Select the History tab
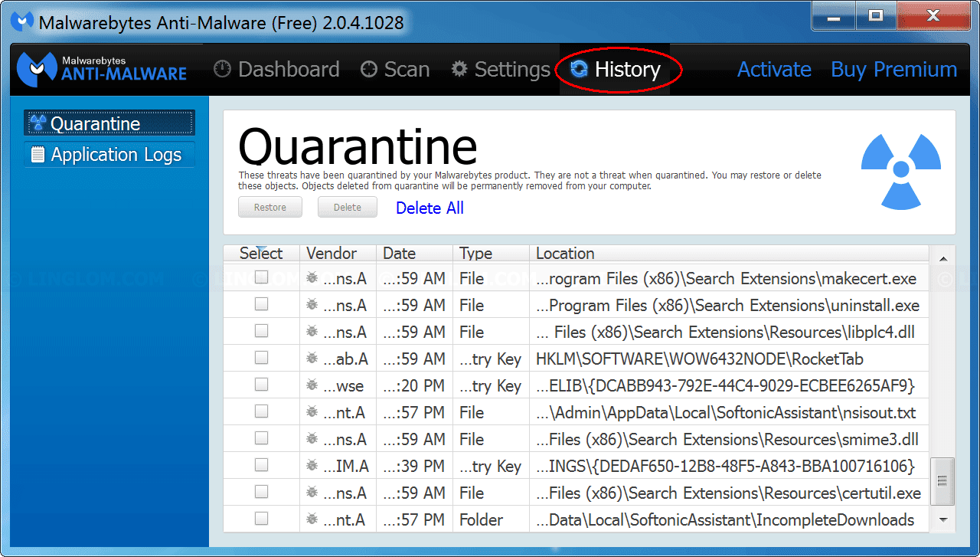The width and height of the screenshot is (980, 557). 616,70
